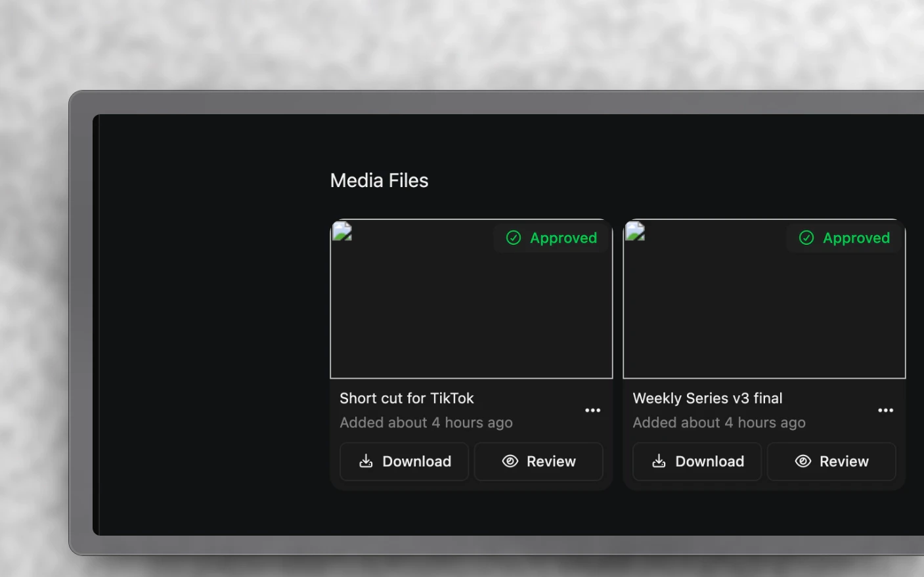The image size is (924, 577).
Task: Open the Weekly Series v3 final thumbnail
Action: pos(764,299)
